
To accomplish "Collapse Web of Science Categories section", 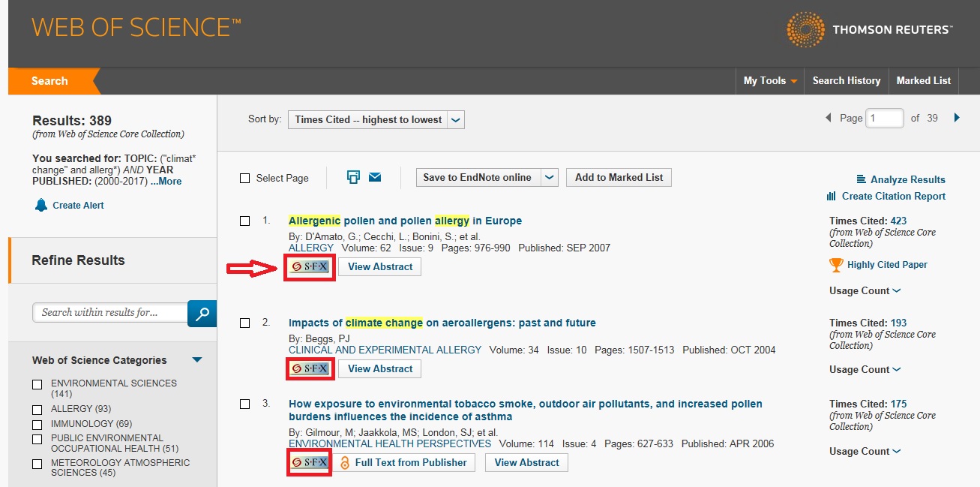I will [197, 359].
